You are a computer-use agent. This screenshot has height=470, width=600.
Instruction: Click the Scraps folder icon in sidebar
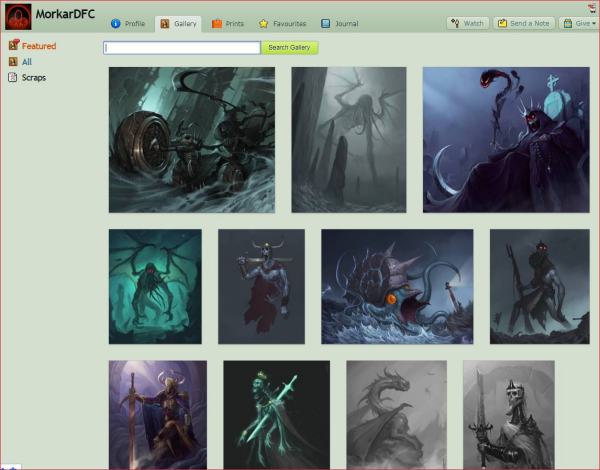coord(13,78)
